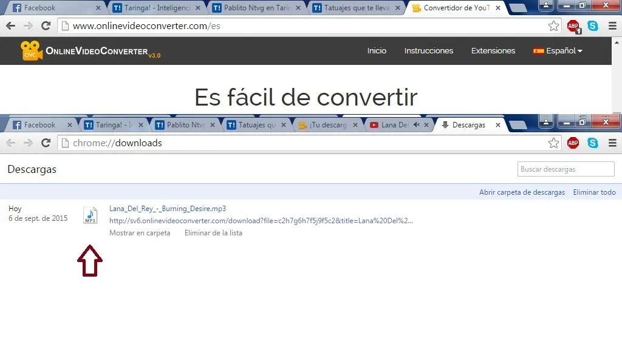Click Abrir carpeta de descargas
Viewport: 622px width, 364px height.
[x=522, y=192]
